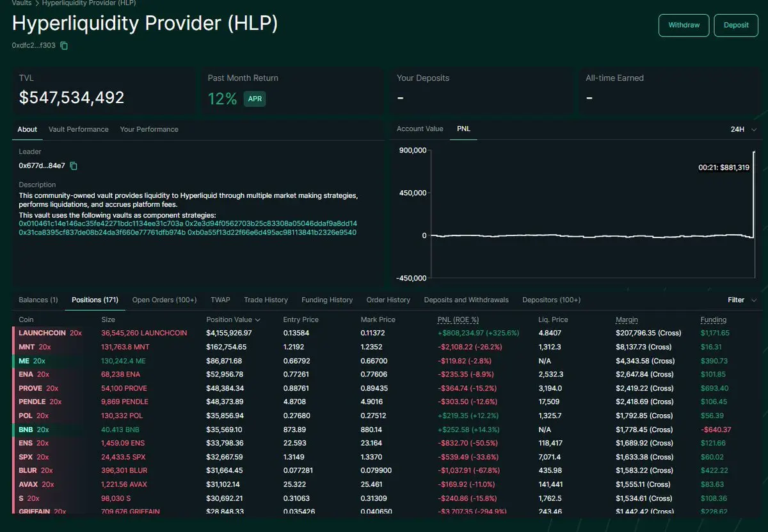Open the Filter dropdown
Image resolution: width=768 pixels, height=532 pixels.
pos(742,300)
